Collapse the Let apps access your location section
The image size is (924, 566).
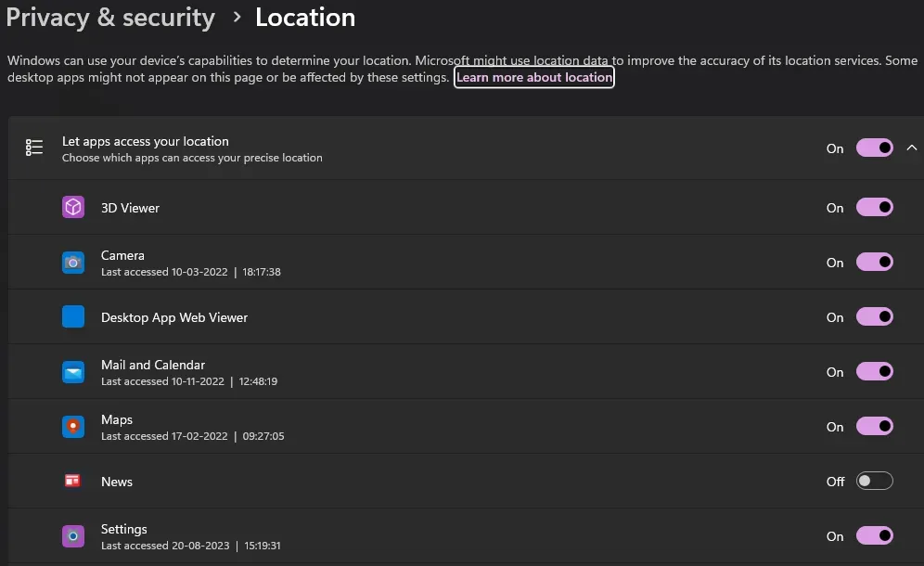912,148
